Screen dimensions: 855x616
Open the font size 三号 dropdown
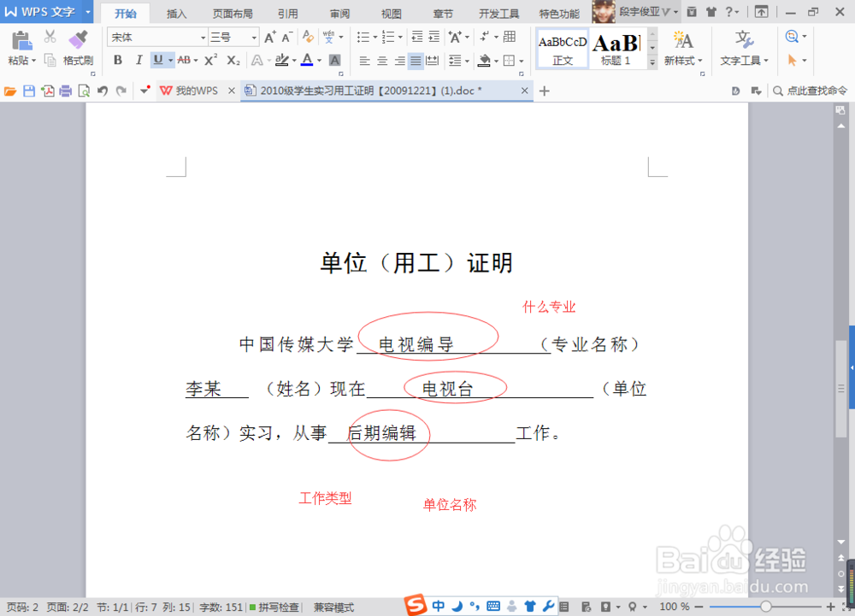click(x=254, y=38)
